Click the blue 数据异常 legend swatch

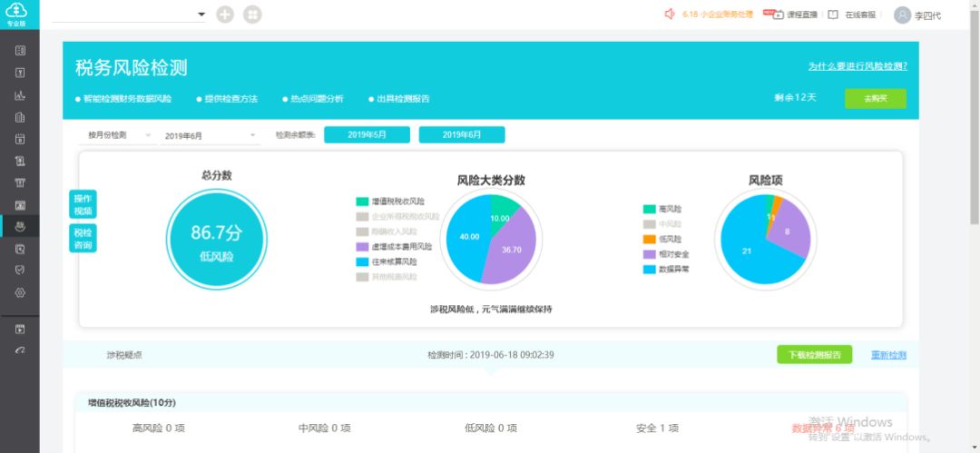(x=649, y=269)
